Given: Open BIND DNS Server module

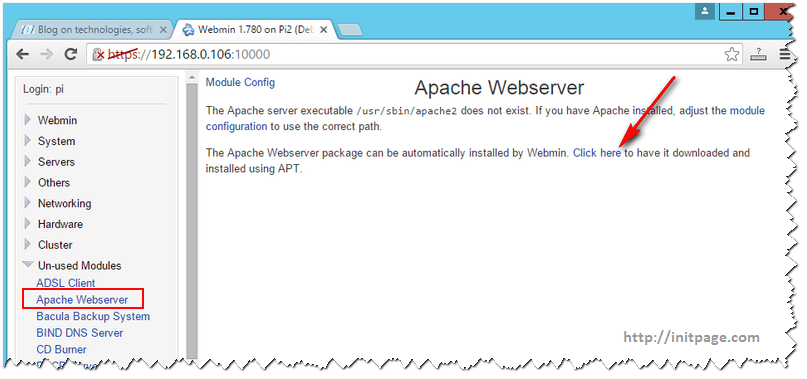Looking at the screenshot, I should (80, 333).
